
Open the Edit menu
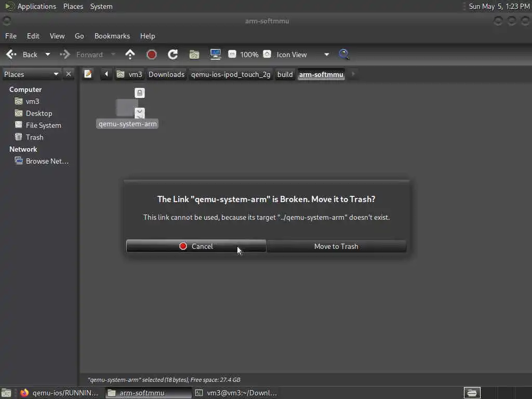(x=33, y=36)
